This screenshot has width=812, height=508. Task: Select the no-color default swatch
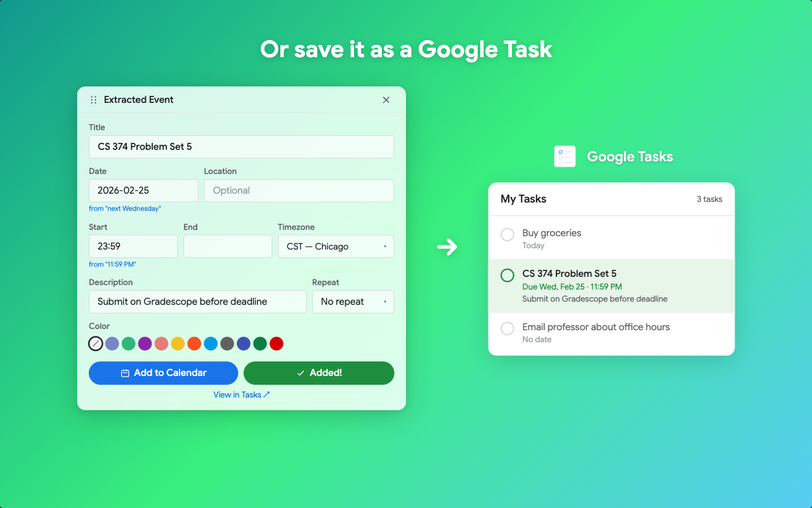coord(96,344)
